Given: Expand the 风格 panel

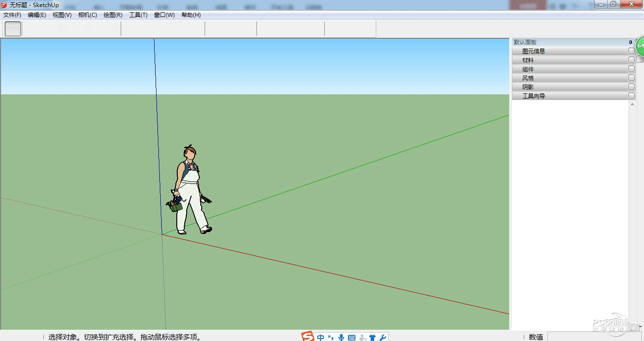Looking at the screenshot, I should coord(574,78).
